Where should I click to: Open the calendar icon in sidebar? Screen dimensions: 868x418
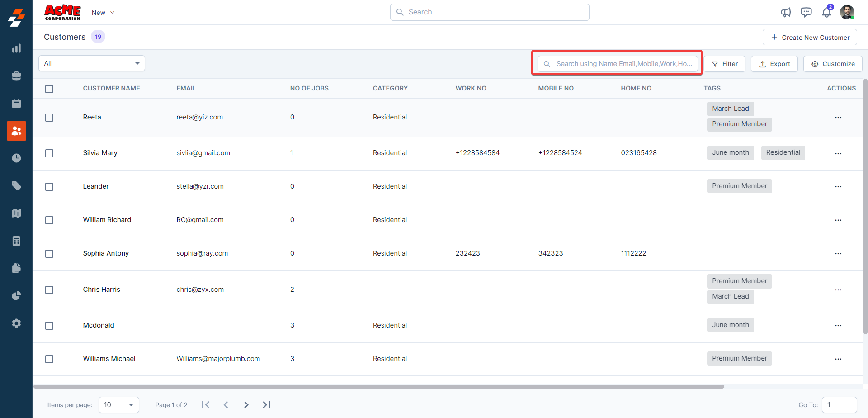[x=16, y=104]
